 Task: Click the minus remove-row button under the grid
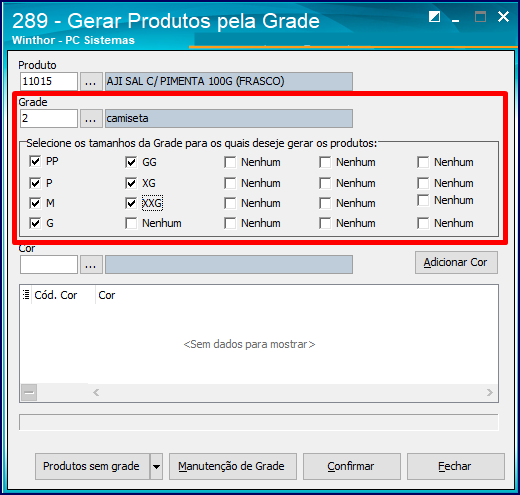(29, 392)
